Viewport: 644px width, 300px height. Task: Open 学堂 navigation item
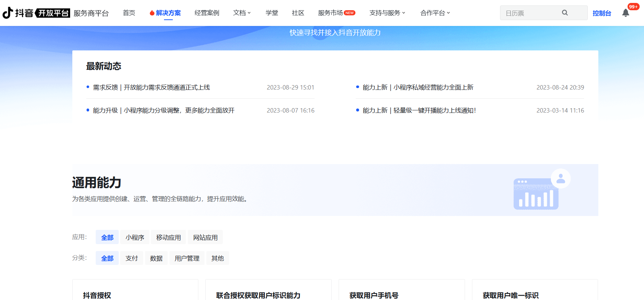(x=272, y=13)
